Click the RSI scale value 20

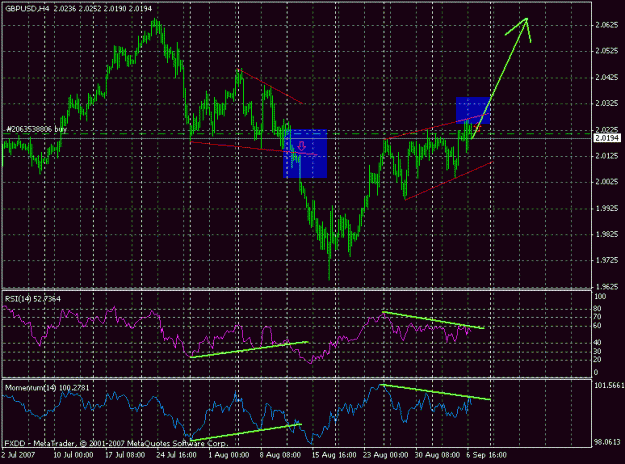click(x=597, y=360)
